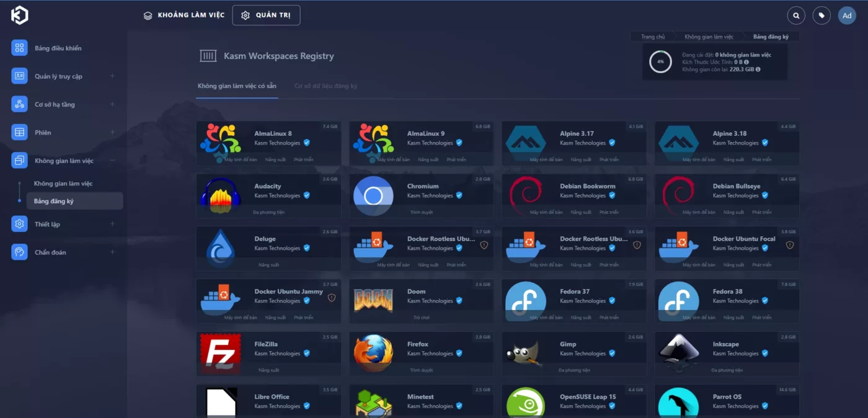Click warning shield on Docker Ubuntu Focal

790,245
